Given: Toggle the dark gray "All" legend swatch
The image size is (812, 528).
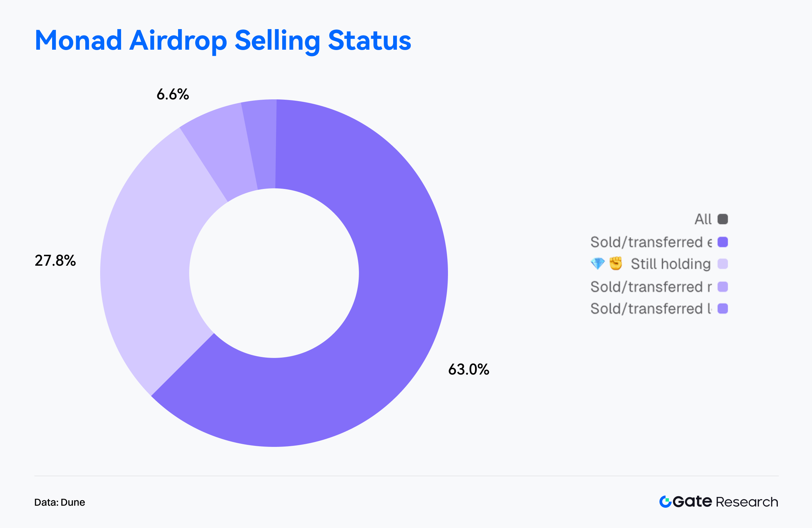Looking at the screenshot, I should [x=723, y=219].
